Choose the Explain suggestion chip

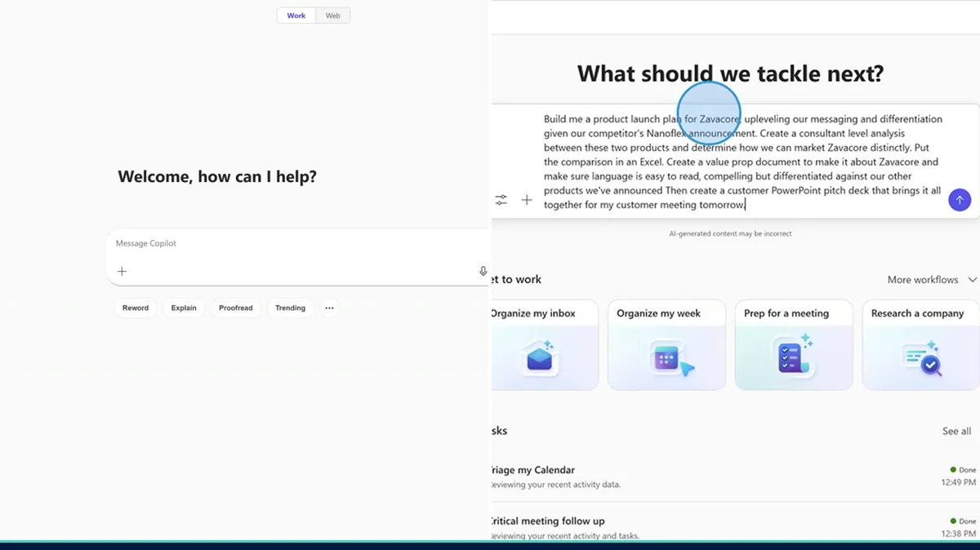(184, 308)
